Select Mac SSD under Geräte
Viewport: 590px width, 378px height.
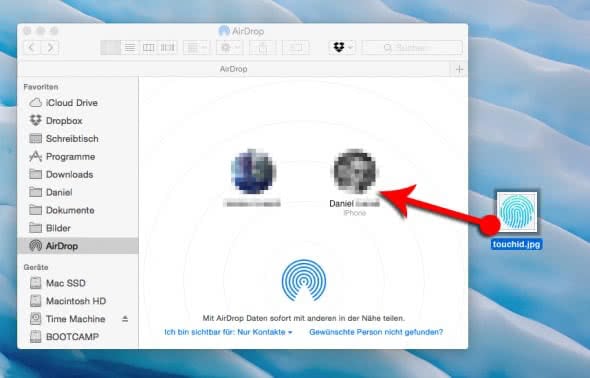[78, 283]
